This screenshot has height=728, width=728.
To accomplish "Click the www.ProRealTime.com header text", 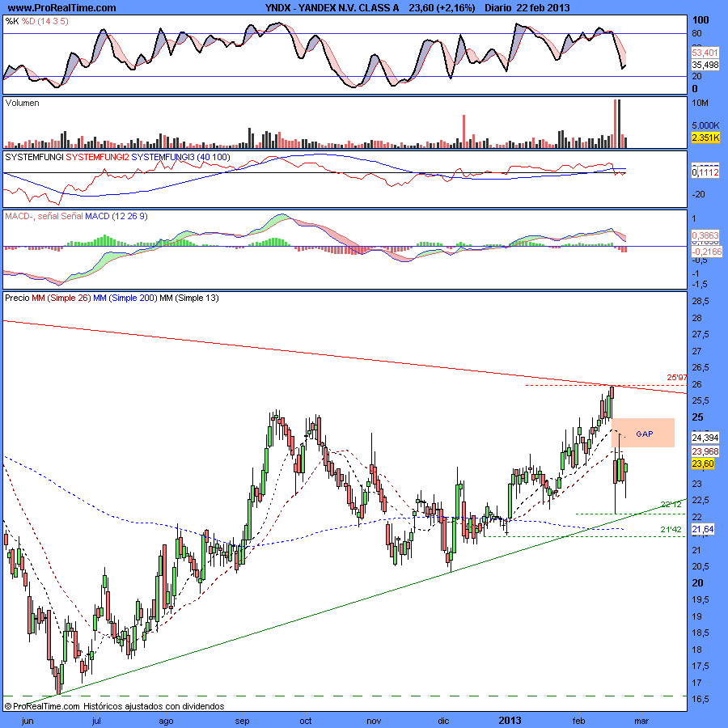I will (x=61, y=7).
